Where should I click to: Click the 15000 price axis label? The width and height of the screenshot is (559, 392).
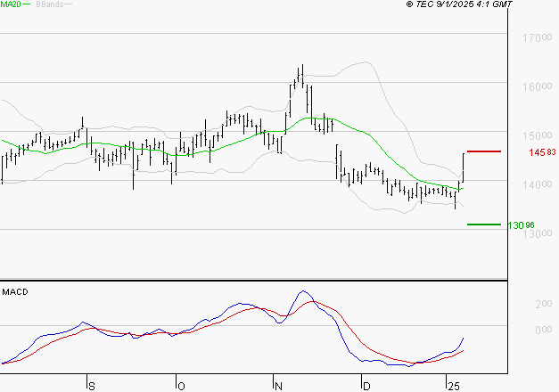pos(538,135)
